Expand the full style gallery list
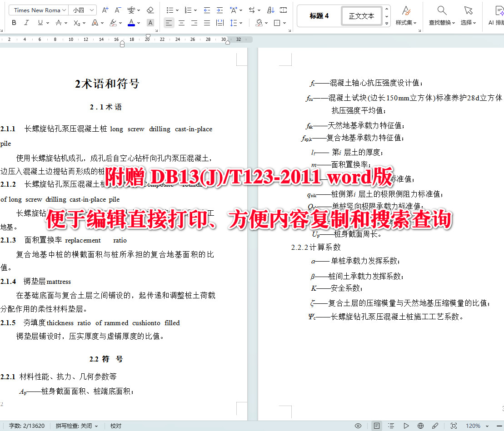 point(387,23)
